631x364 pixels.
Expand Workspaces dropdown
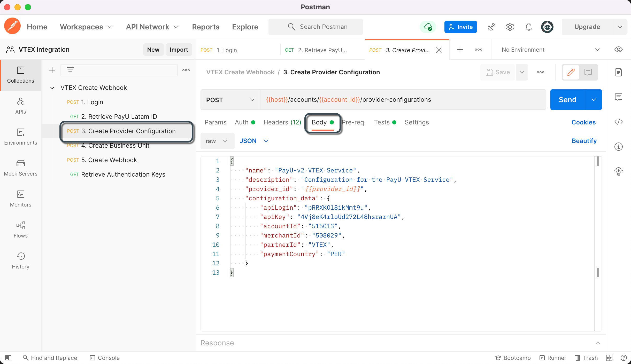point(86,27)
